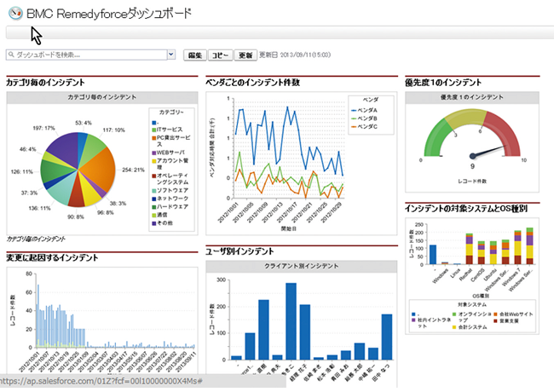Click the 会計システム legend entry
Image resolution: width=554 pixels, height=392 pixels.
[x=470, y=327]
